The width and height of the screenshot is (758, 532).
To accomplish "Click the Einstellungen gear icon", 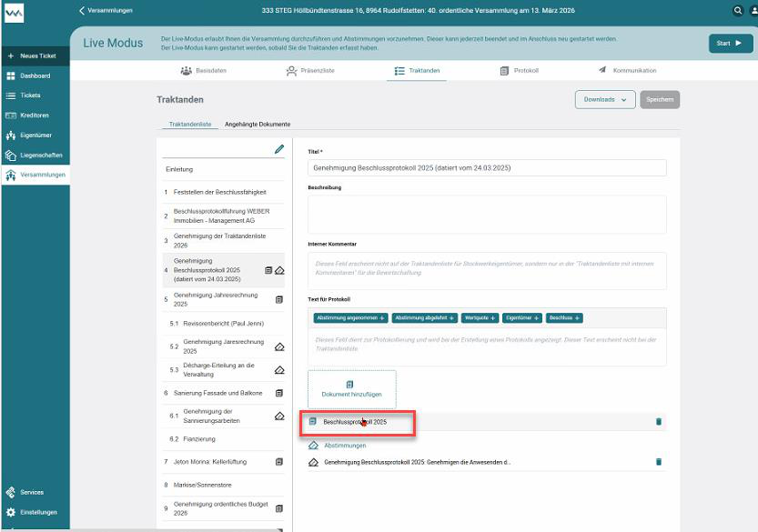I will [x=11, y=512].
